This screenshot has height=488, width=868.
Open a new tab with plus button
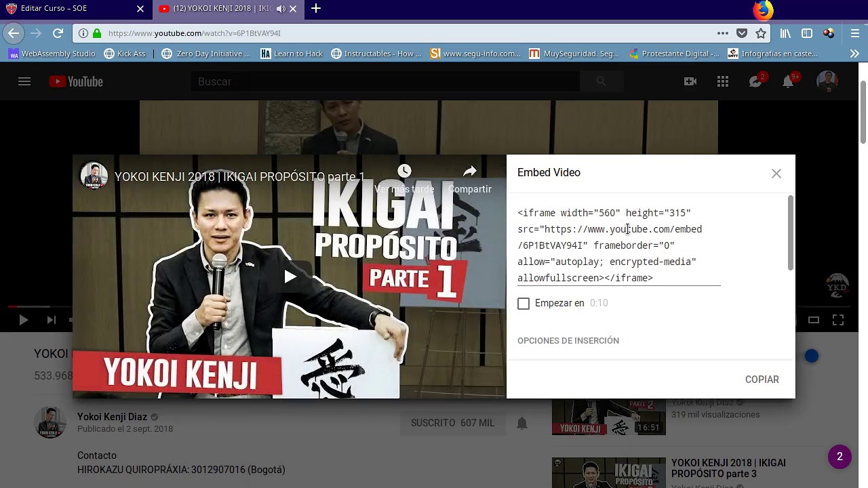pos(316,9)
